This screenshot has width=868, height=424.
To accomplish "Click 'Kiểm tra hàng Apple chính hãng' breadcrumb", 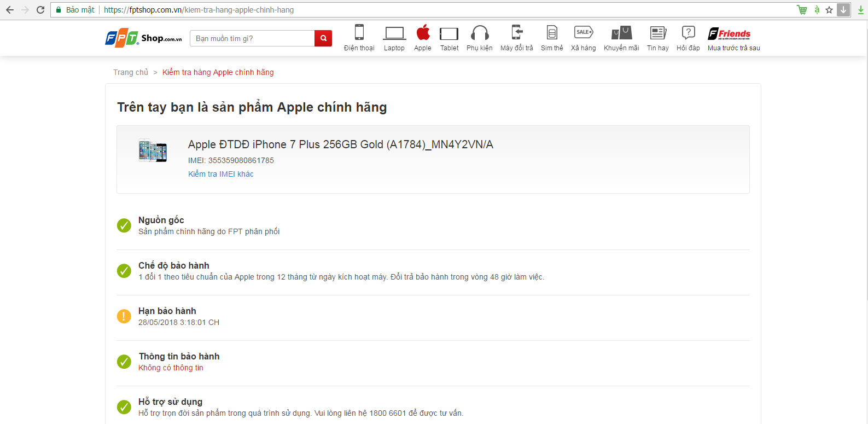I will click(x=218, y=72).
